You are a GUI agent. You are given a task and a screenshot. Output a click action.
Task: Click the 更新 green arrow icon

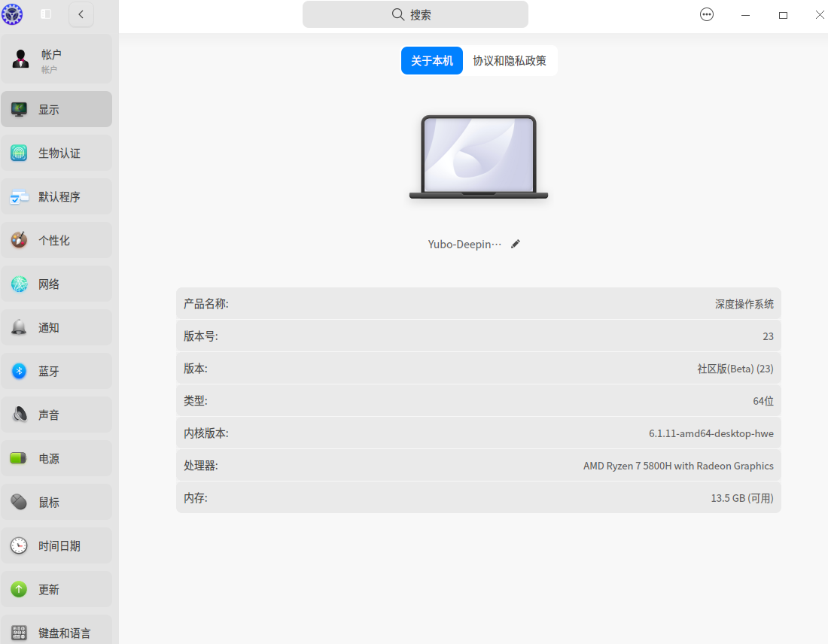click(x=19, y=589)
